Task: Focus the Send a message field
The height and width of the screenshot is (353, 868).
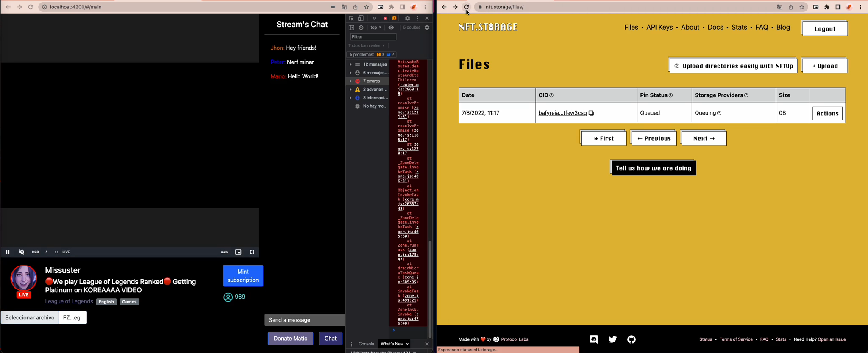Action: click(305, 320)
